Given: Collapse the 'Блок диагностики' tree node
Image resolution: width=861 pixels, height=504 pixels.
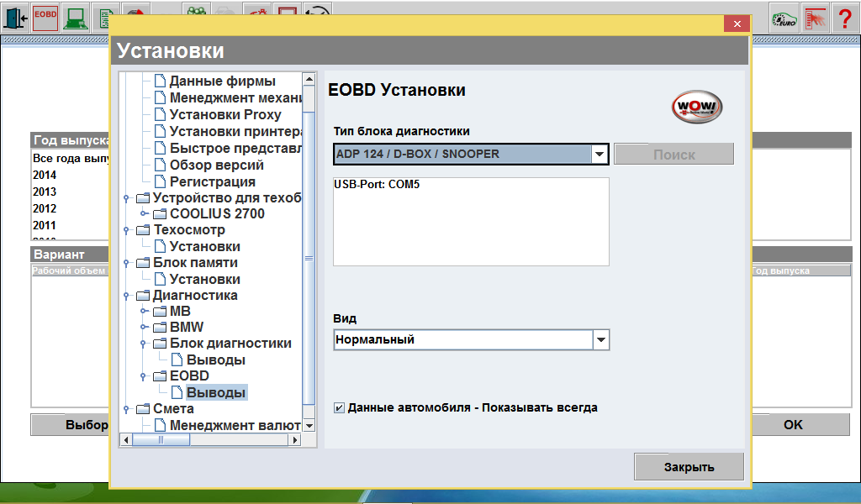Looking at the screenshot, I should click(x=143, y=344).
